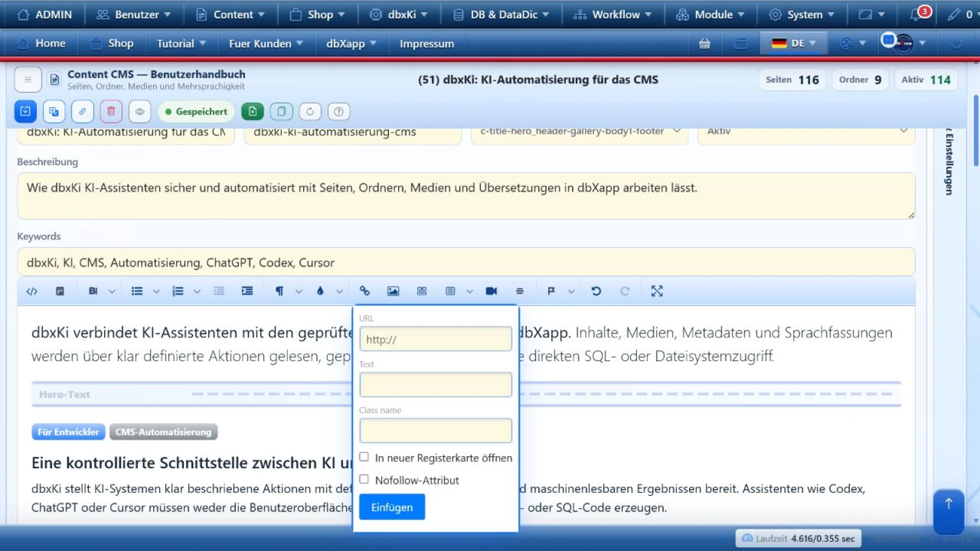This screenshot has width=980, height=551.
Task: Open the translate page icon button
Action: tap(54, 111)
